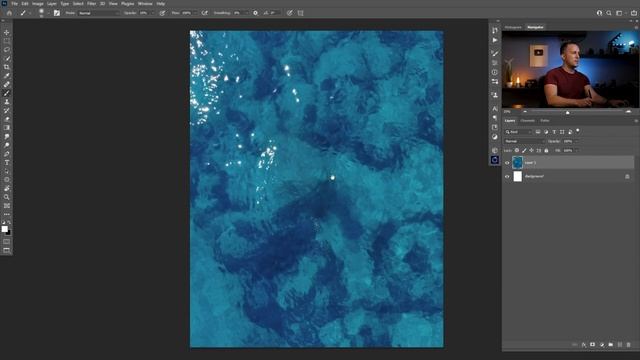Select the Clone Stamp tool
Screen dimensions: 640x360
pyautogui.click(x=7, y=102)
